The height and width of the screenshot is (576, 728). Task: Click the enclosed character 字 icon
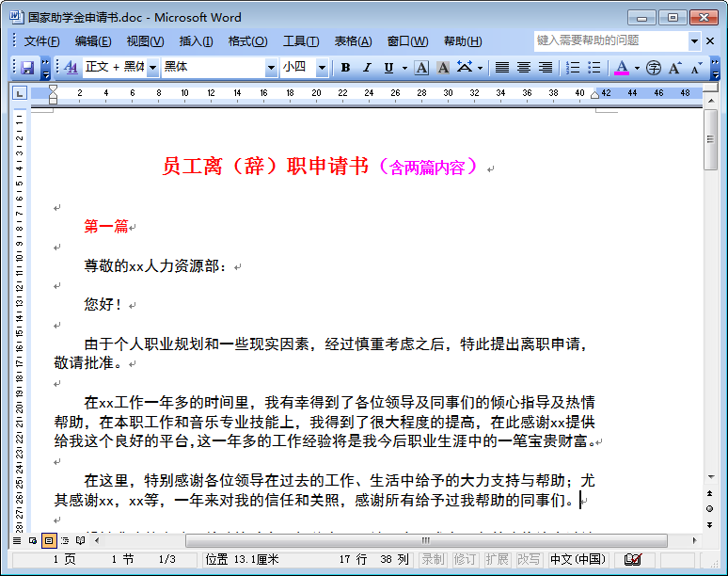654,68
